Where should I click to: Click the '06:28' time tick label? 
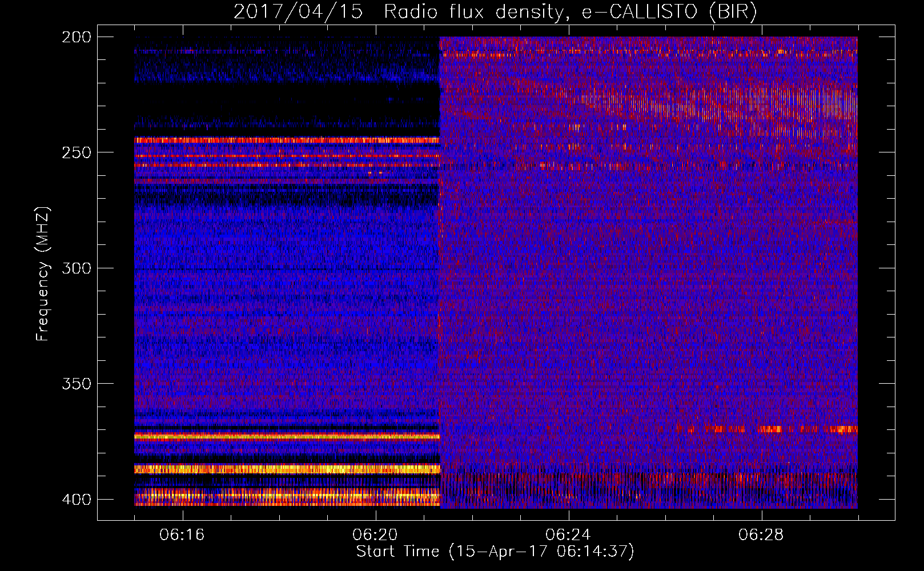[761, 535]
